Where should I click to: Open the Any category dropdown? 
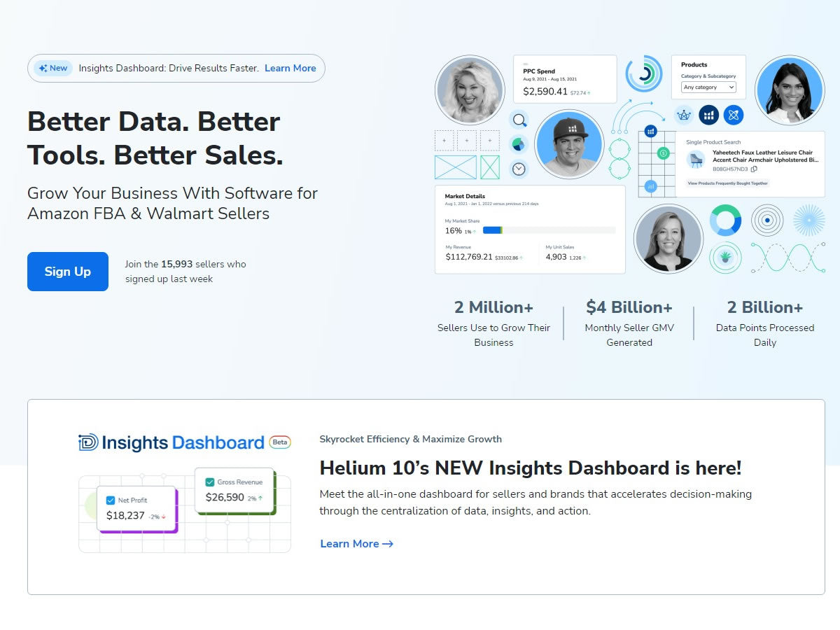click(709, 87)
